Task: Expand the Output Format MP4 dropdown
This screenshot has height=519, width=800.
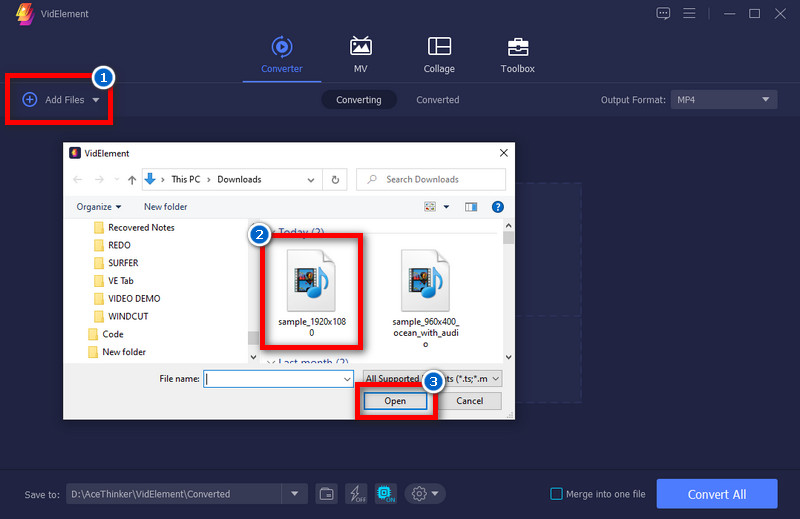Action: pos(724,100)
